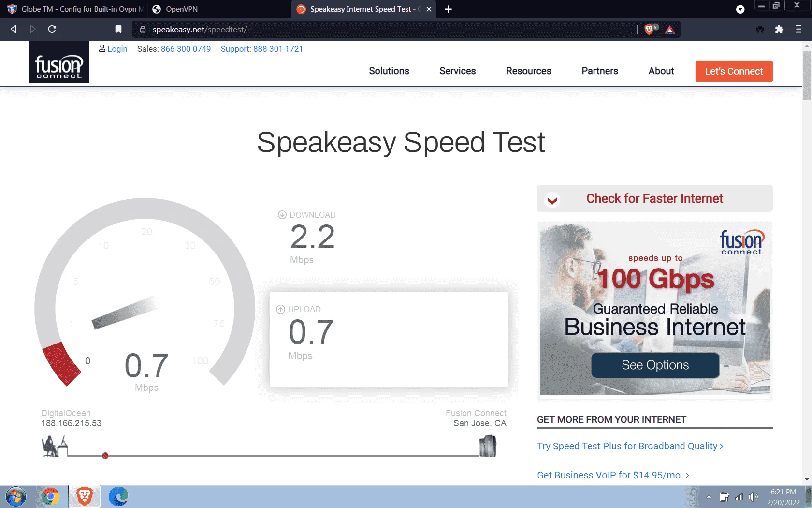Close the Speakeasy Internet Speed Test tab
812x508 pixels.
(x=429, y=9)
